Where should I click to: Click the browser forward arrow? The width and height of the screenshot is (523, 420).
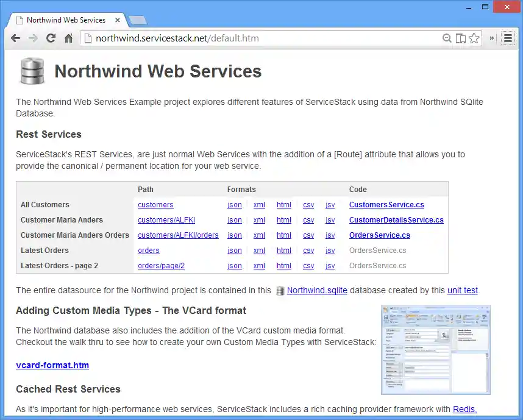(x=33, y=38)
